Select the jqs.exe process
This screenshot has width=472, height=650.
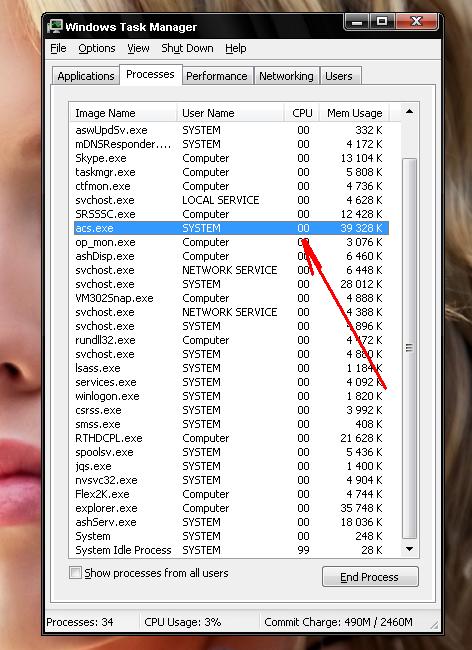229,466
